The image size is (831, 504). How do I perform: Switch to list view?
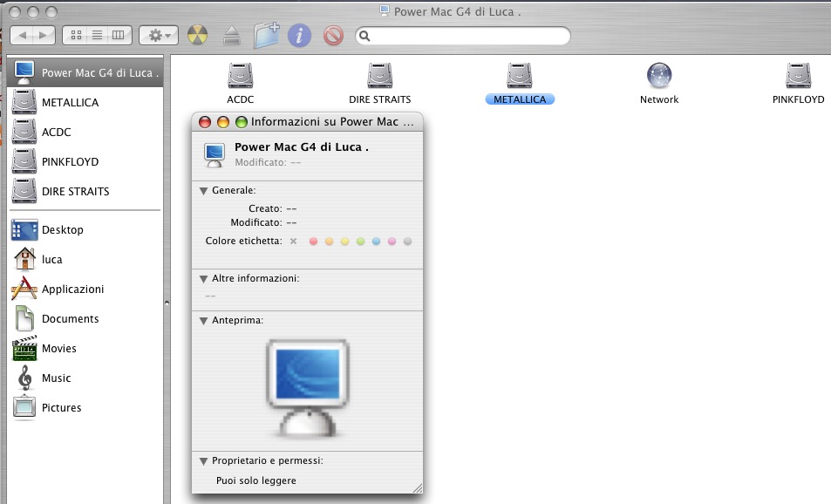(x=97, y=36)
